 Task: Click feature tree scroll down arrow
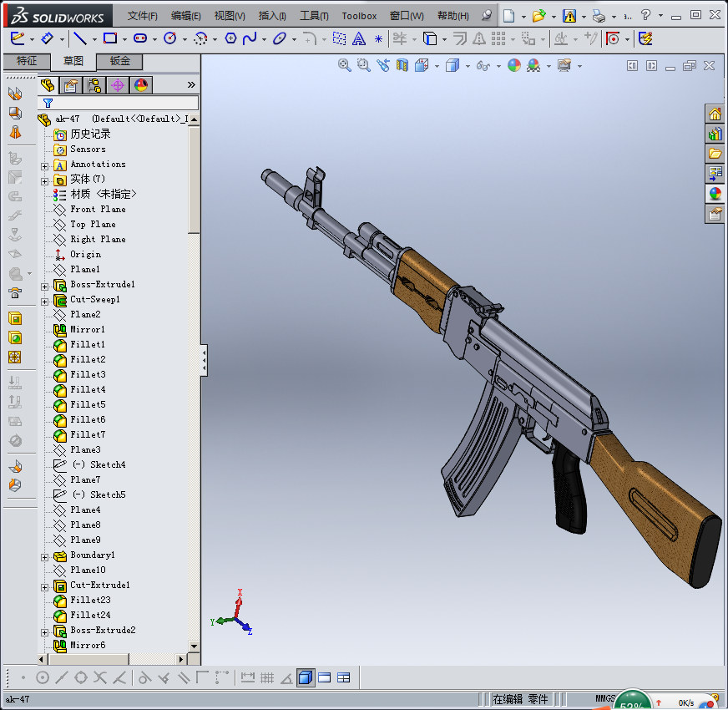(194, 646)
